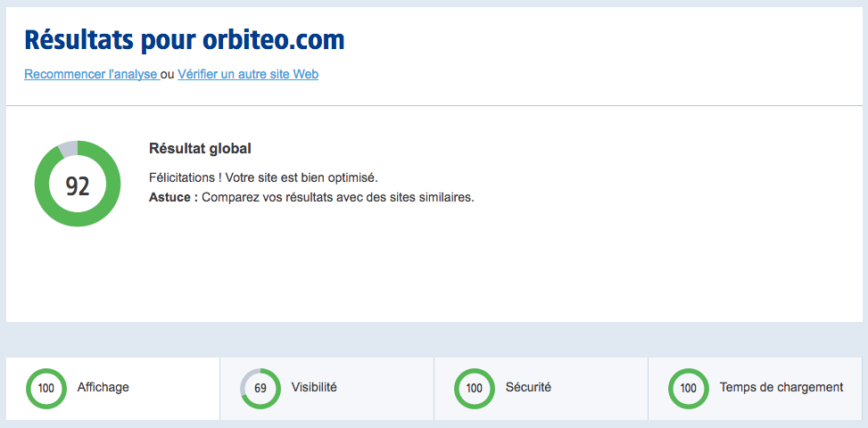868x428 pixels.
Task: Select the Sécurité tab
Action: pyautogui.click(x=541, y=388)
